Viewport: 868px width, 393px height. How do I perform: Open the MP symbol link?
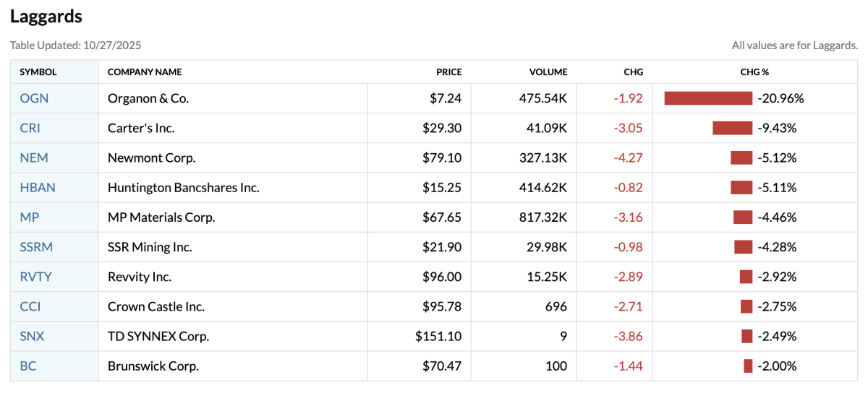click(x=30, y=217)
